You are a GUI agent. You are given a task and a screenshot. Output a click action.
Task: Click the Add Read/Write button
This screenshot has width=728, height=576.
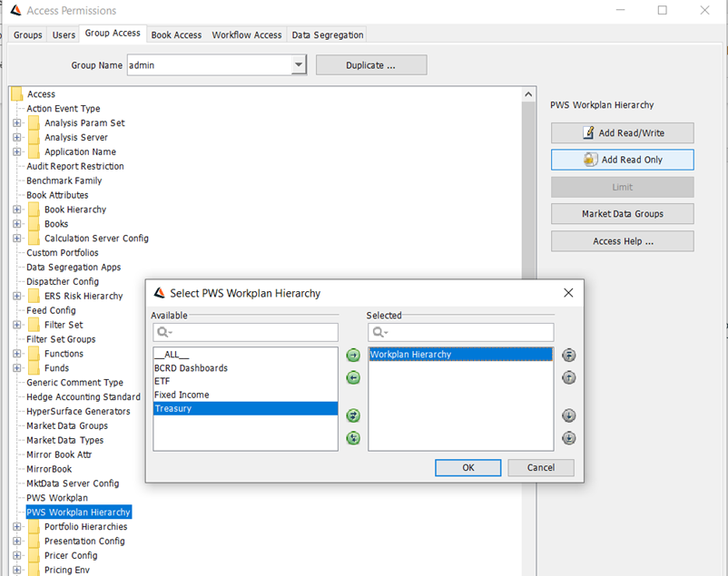pos(623,132)
